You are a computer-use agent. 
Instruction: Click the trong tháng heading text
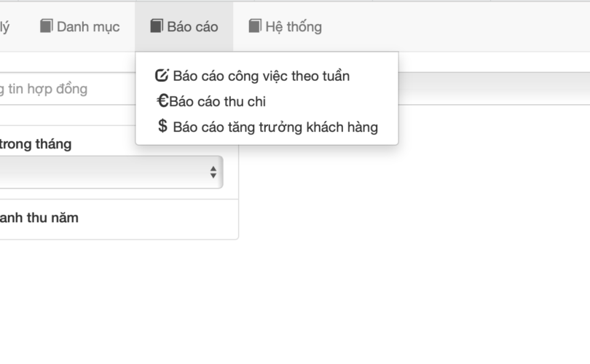pos(36,144)
